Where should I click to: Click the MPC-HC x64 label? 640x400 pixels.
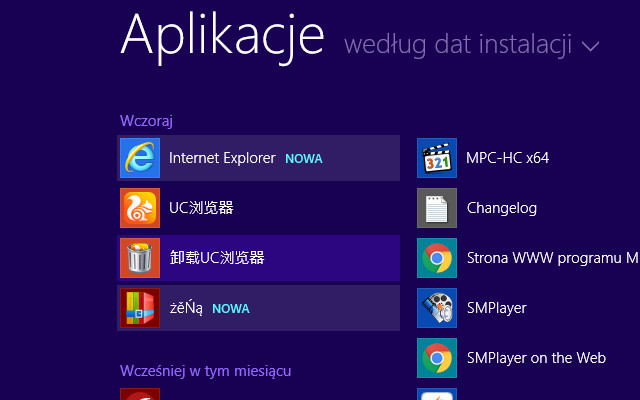coord(508,158)
